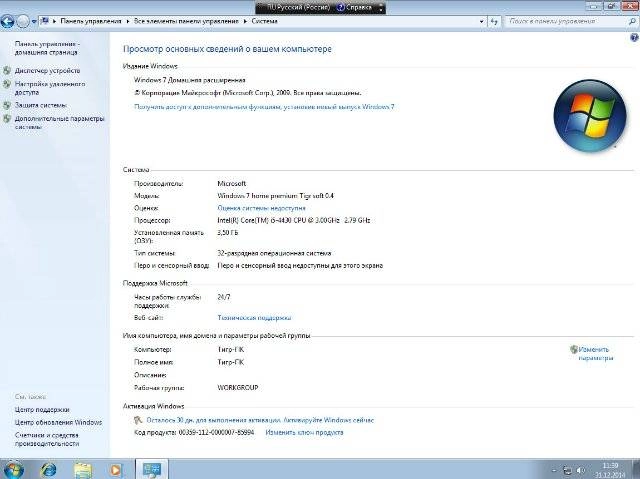Viewport: 640px width, 479px height.
Task: Launch Windows Media Player from taskbar
Action: click(x=116, y=470)
